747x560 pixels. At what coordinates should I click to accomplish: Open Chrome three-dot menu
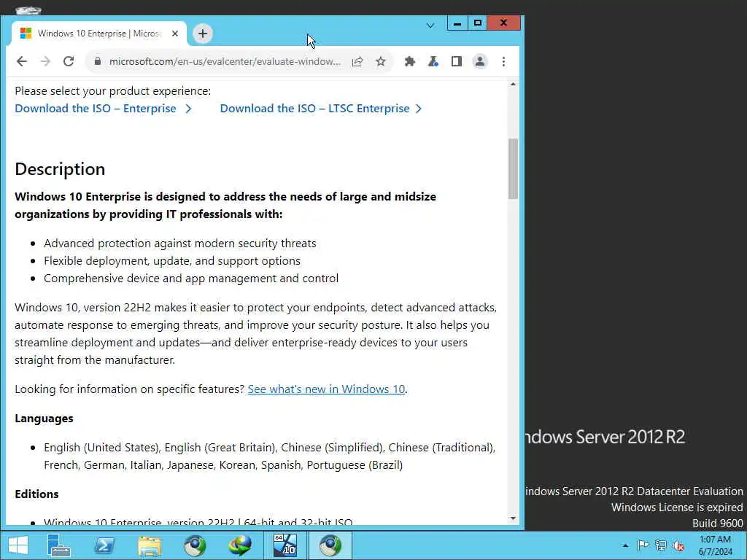click(503, 61)
